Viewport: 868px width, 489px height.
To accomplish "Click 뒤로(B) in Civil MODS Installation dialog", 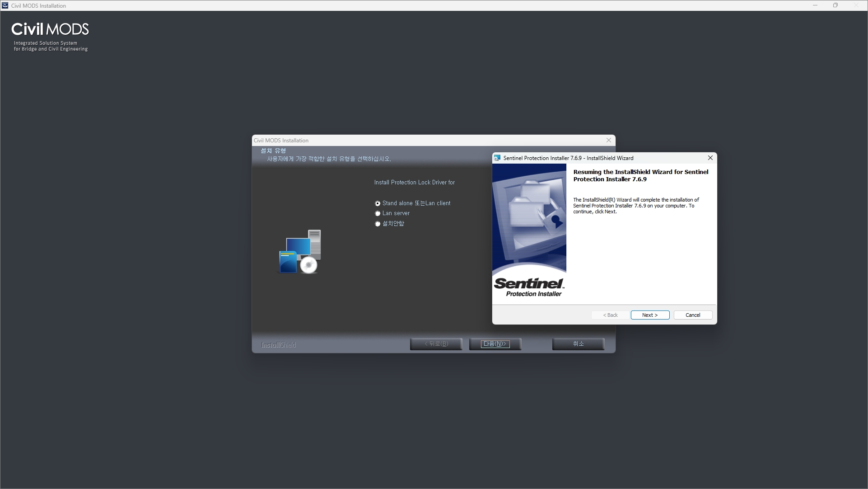I will 436,344.
